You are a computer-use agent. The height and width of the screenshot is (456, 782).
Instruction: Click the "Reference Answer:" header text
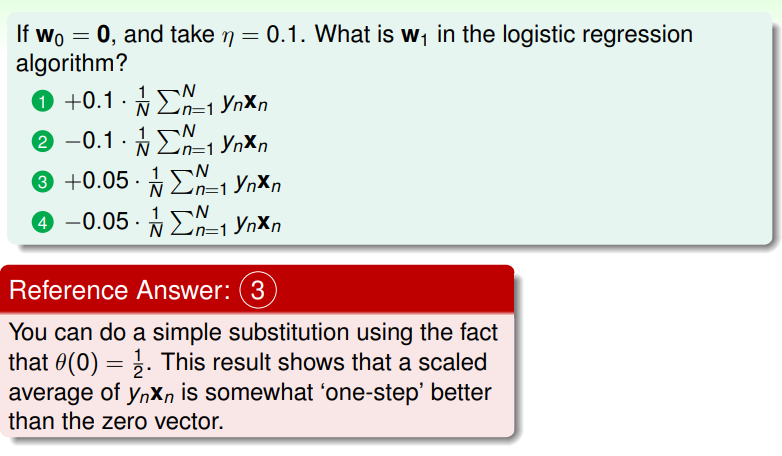pos(119,291)
